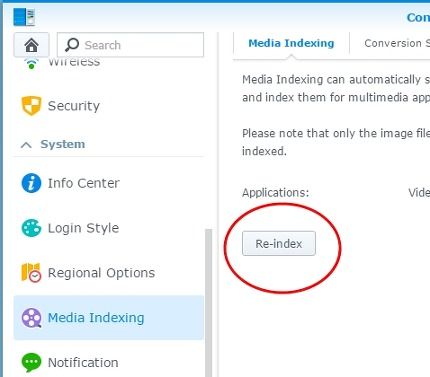Click the Control Panel home icon
The width and height of the screenshot is (430, 377).
tap(31, 45)
